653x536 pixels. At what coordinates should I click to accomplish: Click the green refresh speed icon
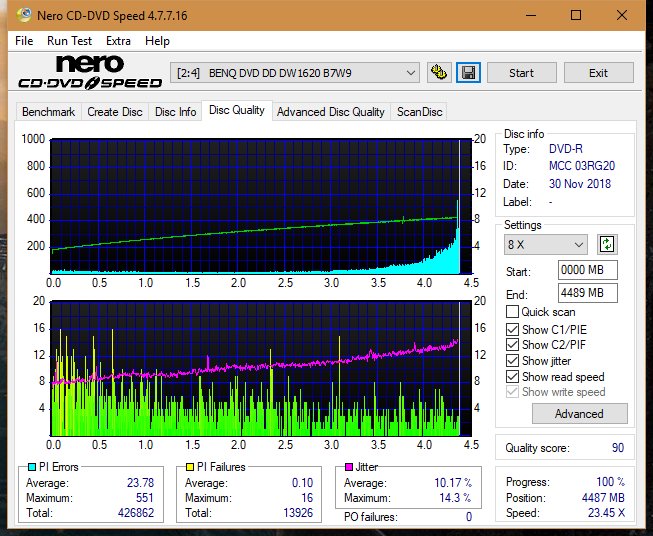pos(607,244)
